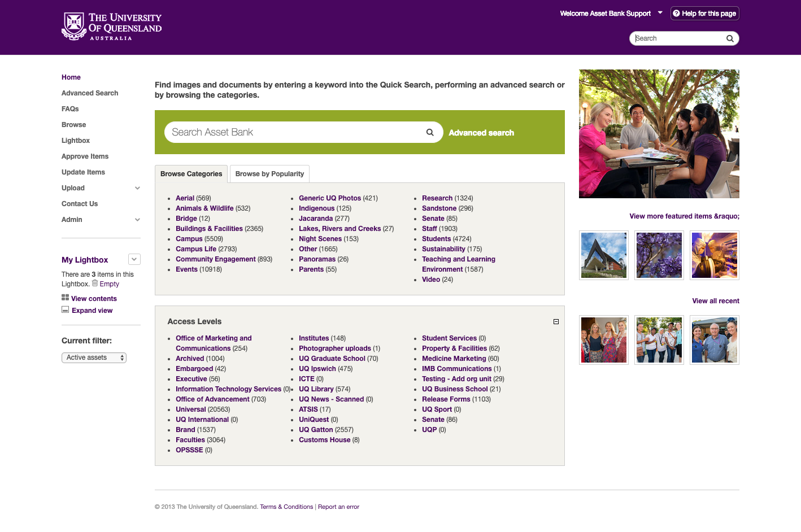Image resolution: width=801 pixels, height=532 pixels.
Task: Open FAQs in sidebar
Action: [70, 109]
